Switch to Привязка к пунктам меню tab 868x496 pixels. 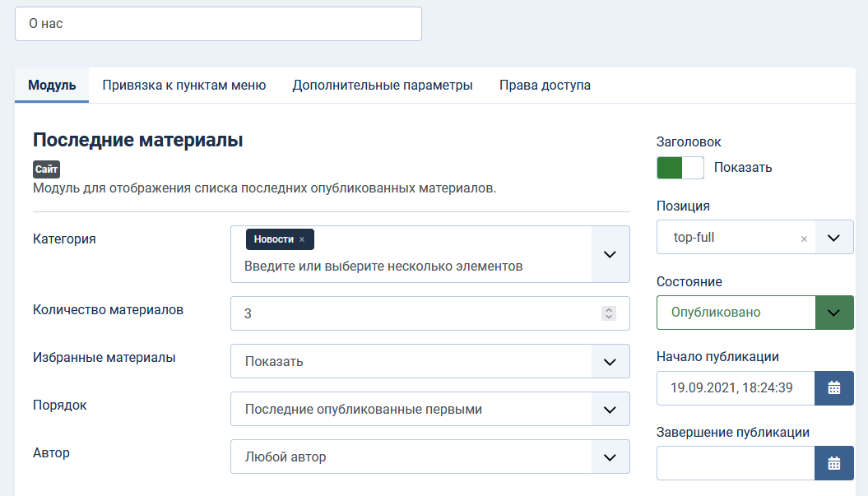coord(184,86)
